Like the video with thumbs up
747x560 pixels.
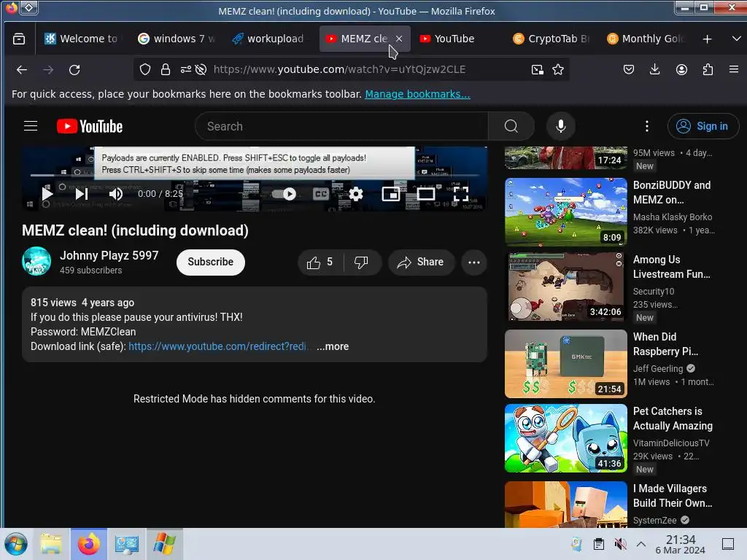[320, 262]
